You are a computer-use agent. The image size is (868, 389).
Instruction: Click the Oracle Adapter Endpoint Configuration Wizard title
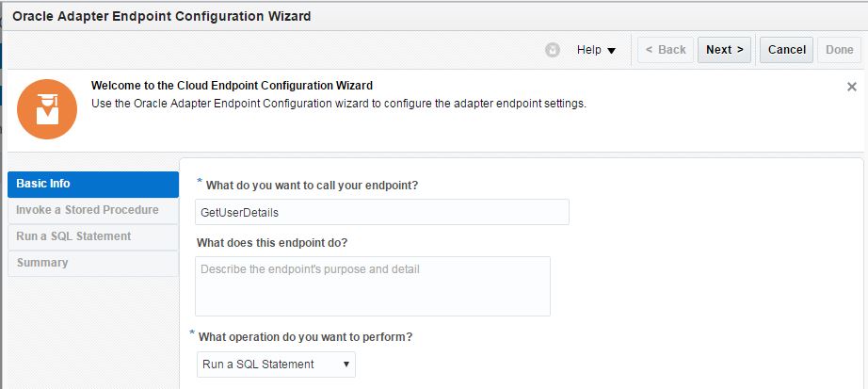[x=161, y=16]
